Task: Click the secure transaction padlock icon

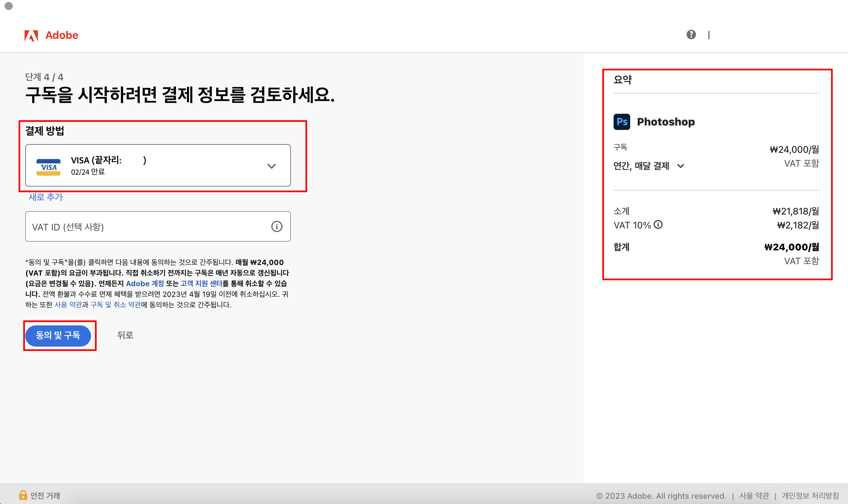Action: coord(23,495)
